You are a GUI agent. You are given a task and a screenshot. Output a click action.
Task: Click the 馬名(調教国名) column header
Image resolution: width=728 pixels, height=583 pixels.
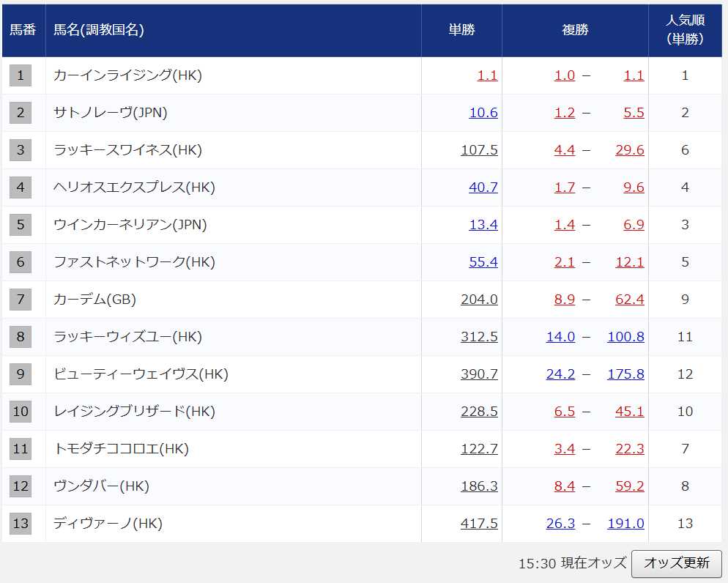coord(234,30)
